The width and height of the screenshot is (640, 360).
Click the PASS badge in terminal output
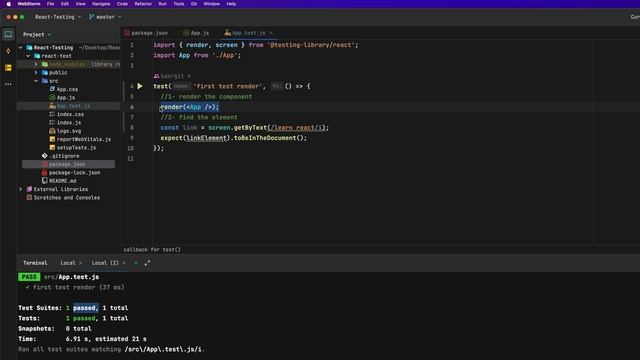[29, 277]
